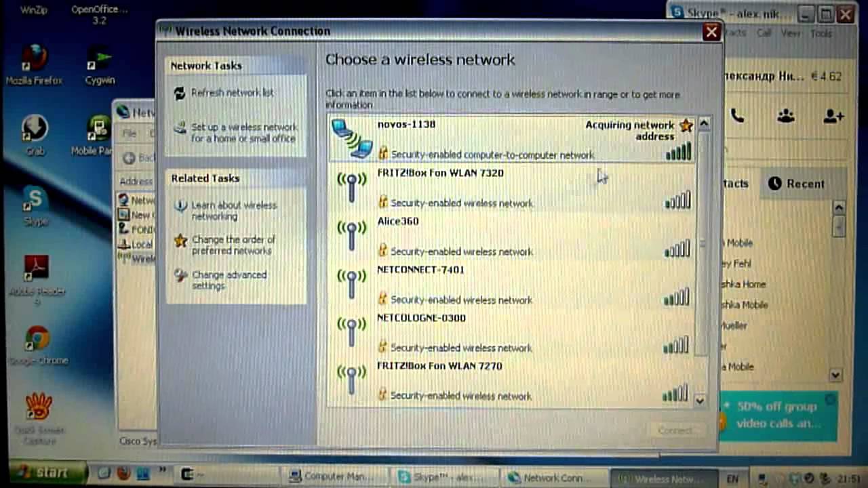Click EN language indicator in taskbar
868x488 pixels.
tap(732, 479)
